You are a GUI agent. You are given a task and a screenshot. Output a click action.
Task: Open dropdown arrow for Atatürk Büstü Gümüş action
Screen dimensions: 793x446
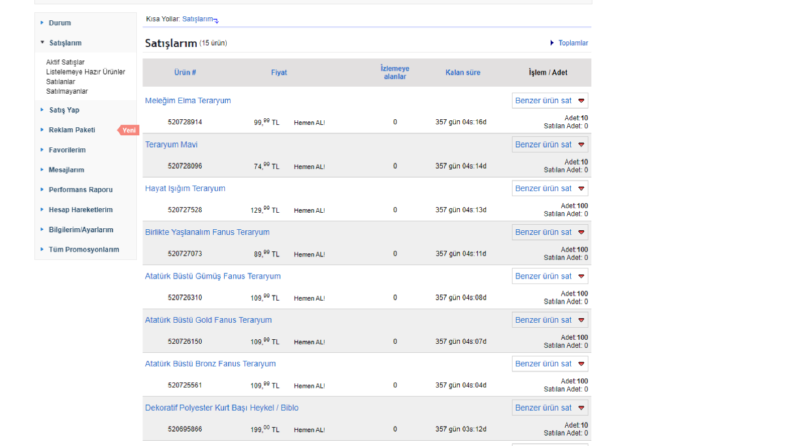point(581,276)
